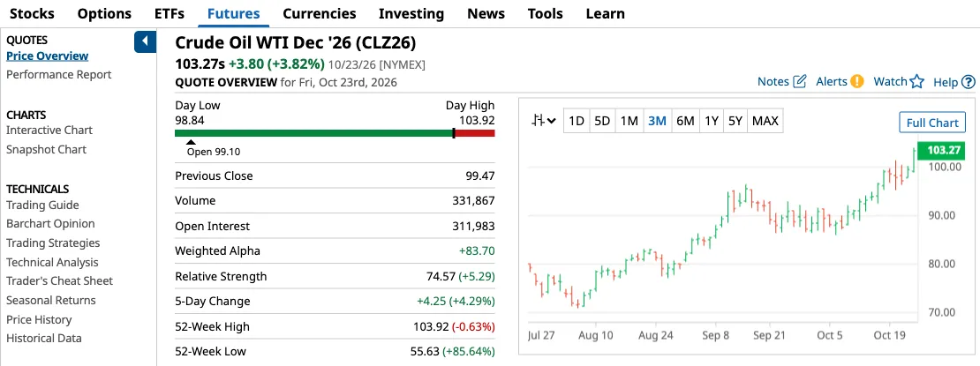Open the Seasonal Returns link
Image resolution: width=980 pixels, height=366 pixels.
(x=51, y=301)
